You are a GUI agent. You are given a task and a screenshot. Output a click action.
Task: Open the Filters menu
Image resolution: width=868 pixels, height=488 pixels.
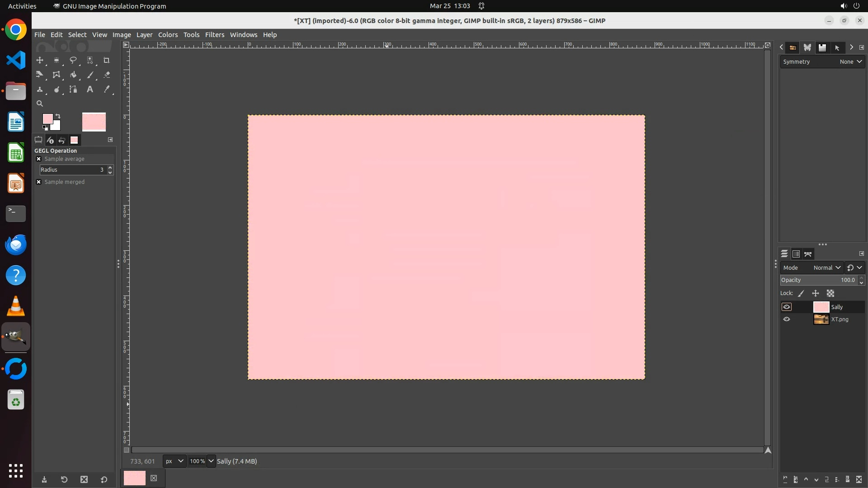click(214, 35)
